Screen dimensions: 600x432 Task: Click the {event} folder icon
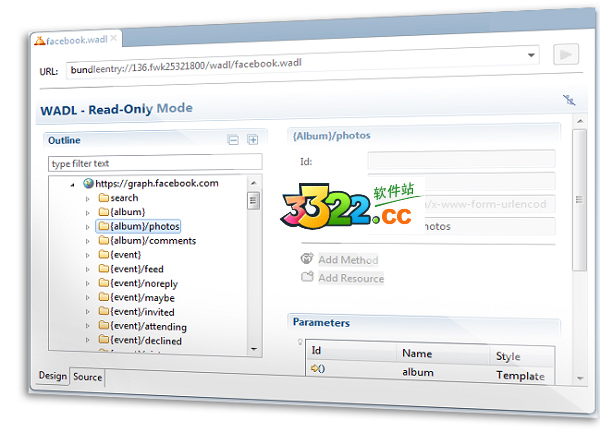tap(104, 254)
